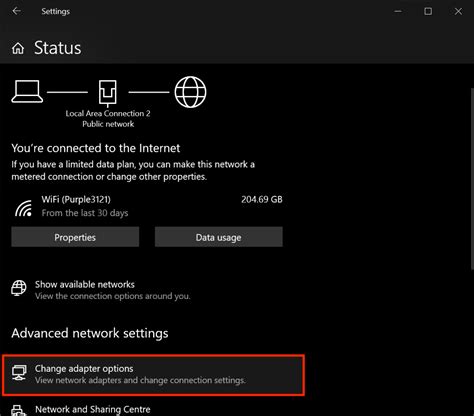Viewport: 474px width, 416px height.
Task: Go to Settings home via house icon
Action: pos(18,48)
